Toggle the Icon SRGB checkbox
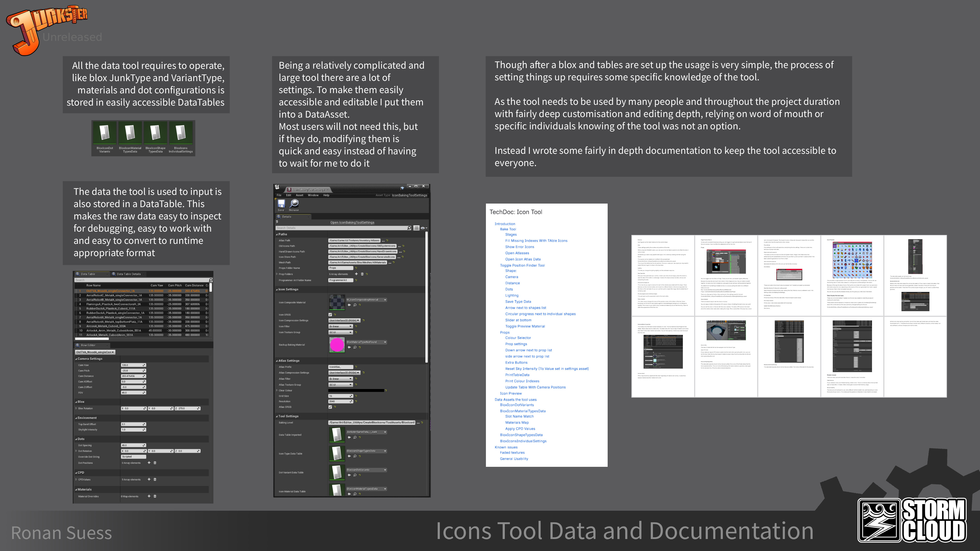Image resolution: width=980 pixels, height=551 pixels. coord(330,315)
